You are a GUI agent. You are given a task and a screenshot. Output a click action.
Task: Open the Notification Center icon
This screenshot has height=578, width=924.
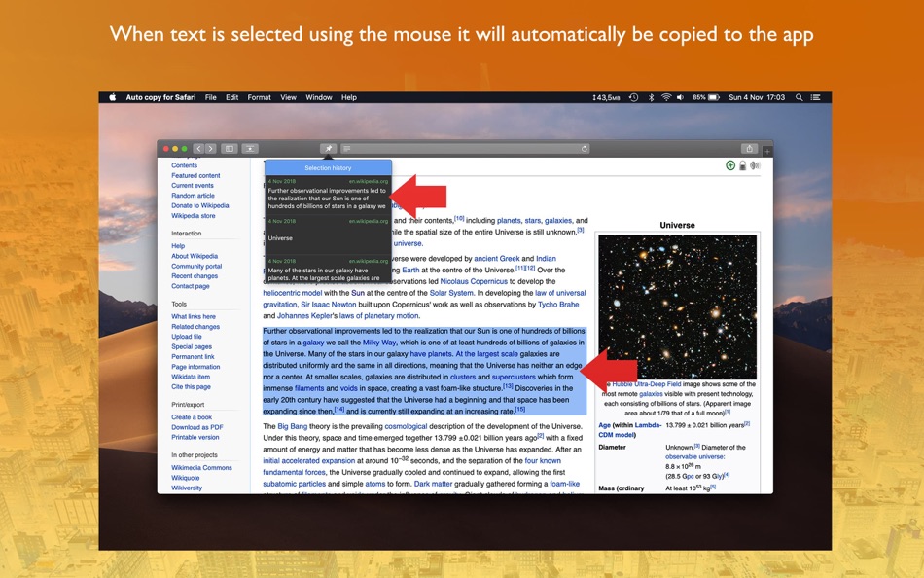click(816, 98)
